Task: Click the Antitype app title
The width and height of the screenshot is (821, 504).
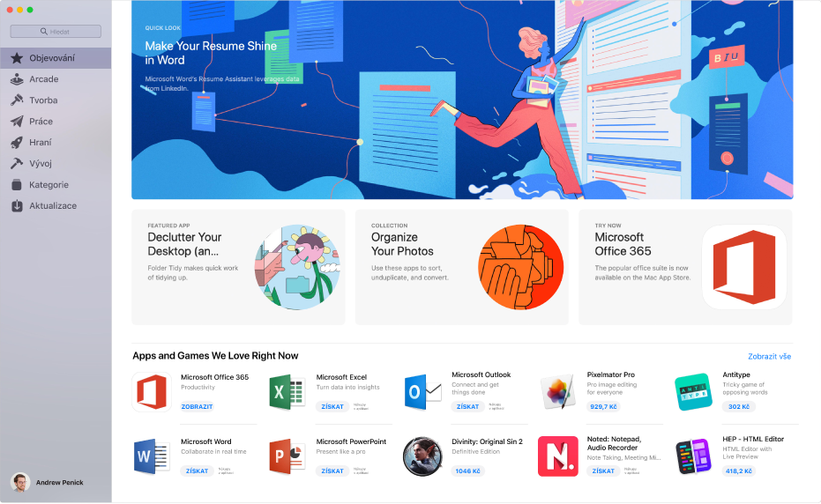Action: (736, 374)
